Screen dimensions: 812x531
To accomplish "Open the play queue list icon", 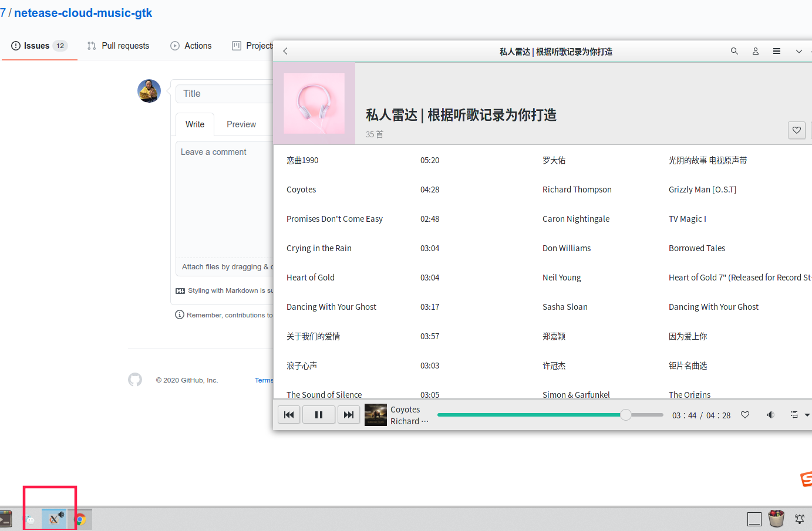I will pyautogui.click(x=794, y=415).
